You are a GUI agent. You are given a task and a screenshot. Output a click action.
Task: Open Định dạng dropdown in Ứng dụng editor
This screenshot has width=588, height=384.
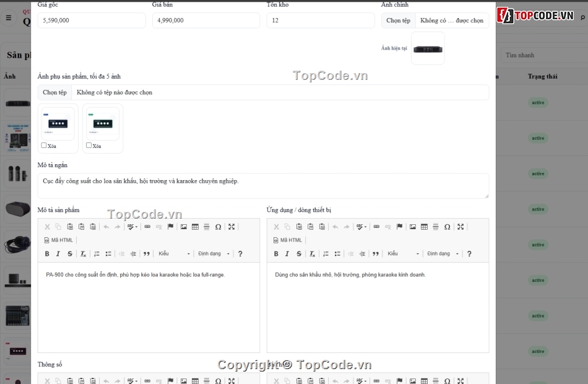click(443, 254)
